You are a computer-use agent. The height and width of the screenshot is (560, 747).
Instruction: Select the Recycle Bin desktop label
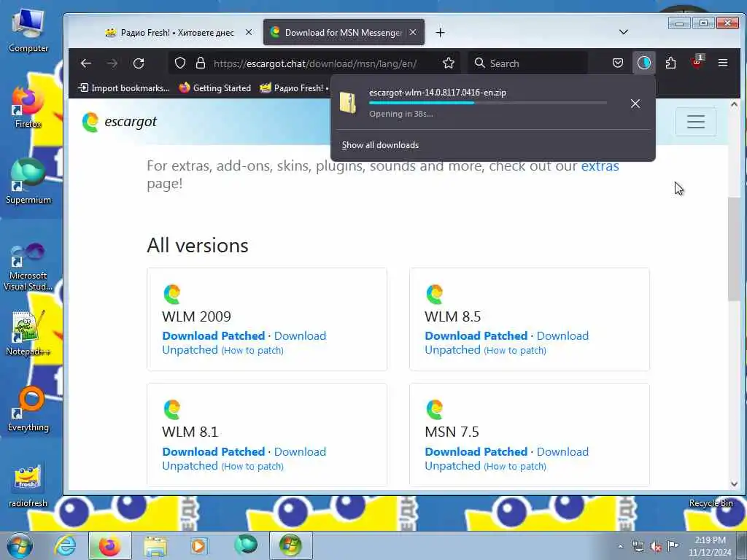pyautogui.click(x=711, y=503)
